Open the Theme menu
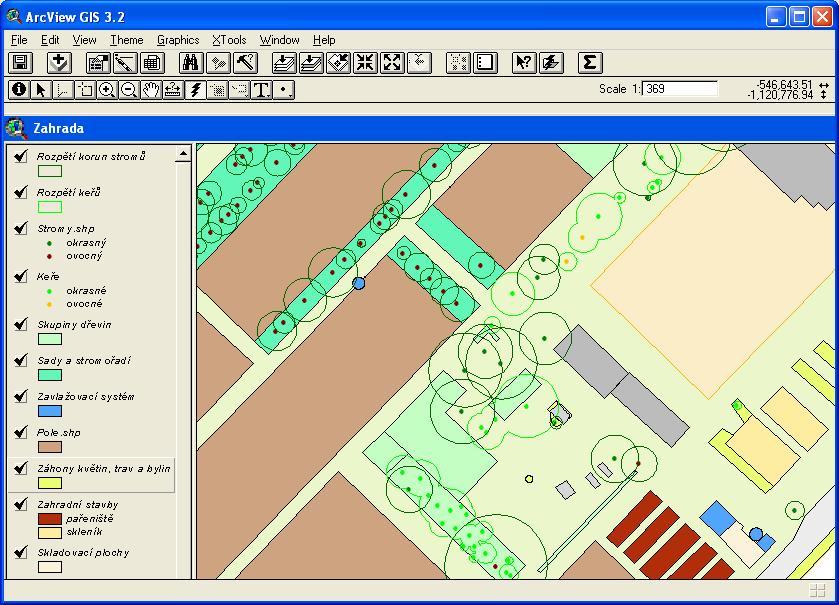 126,40
